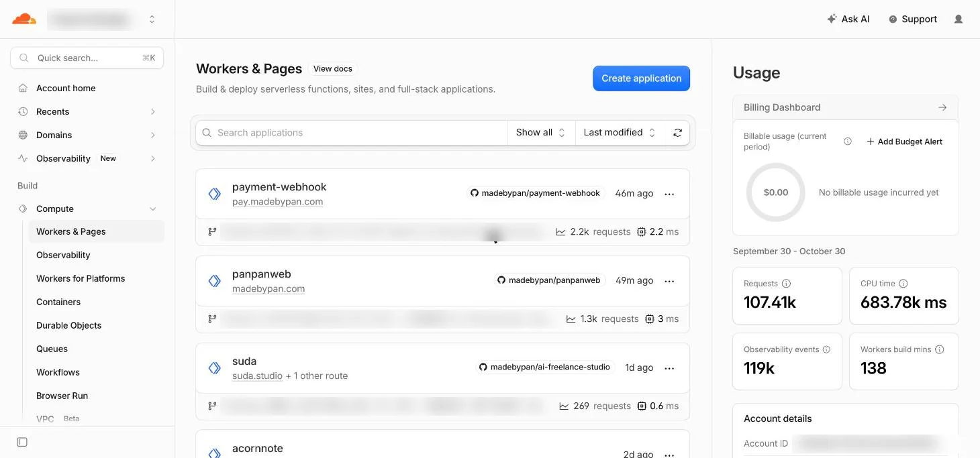The height and width of the screenshot is (458, 980).
Task: Open Queues in sidebar
Action: click(x=52, y=349)
